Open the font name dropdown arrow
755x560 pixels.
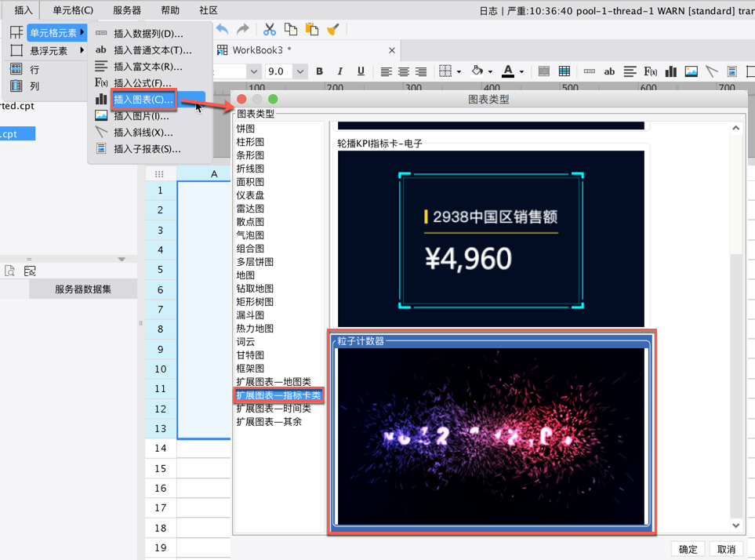[x=254, y=71]
